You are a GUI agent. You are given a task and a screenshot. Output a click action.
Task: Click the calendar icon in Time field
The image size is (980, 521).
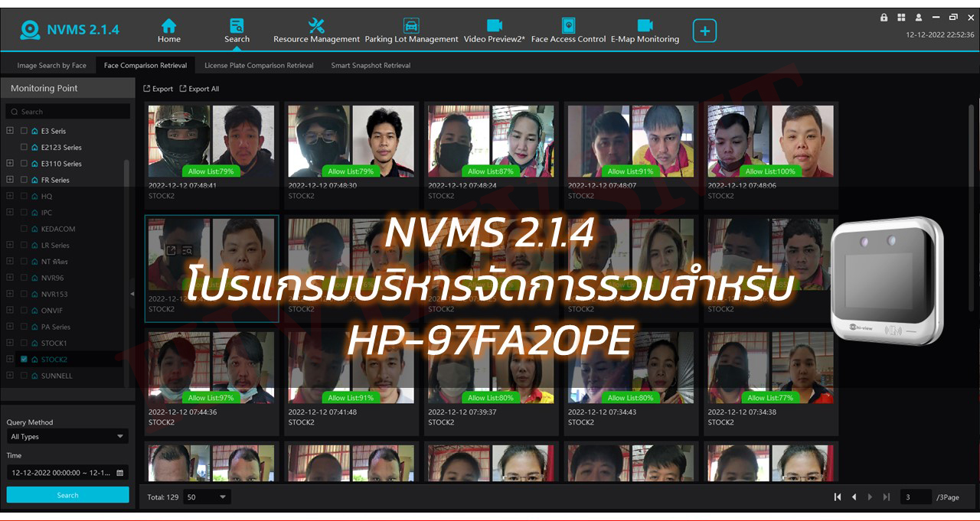click(119, 473)
